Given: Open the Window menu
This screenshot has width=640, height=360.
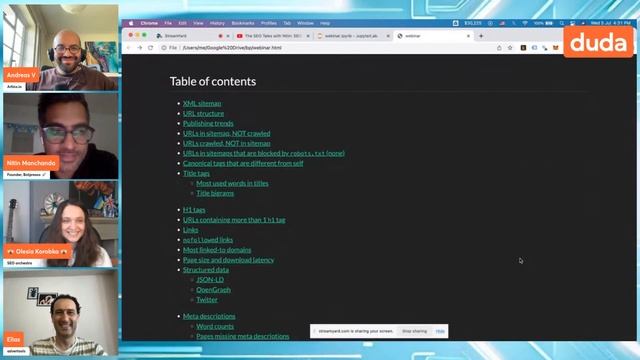Looking at the screenshot, I should click(305, 23).
